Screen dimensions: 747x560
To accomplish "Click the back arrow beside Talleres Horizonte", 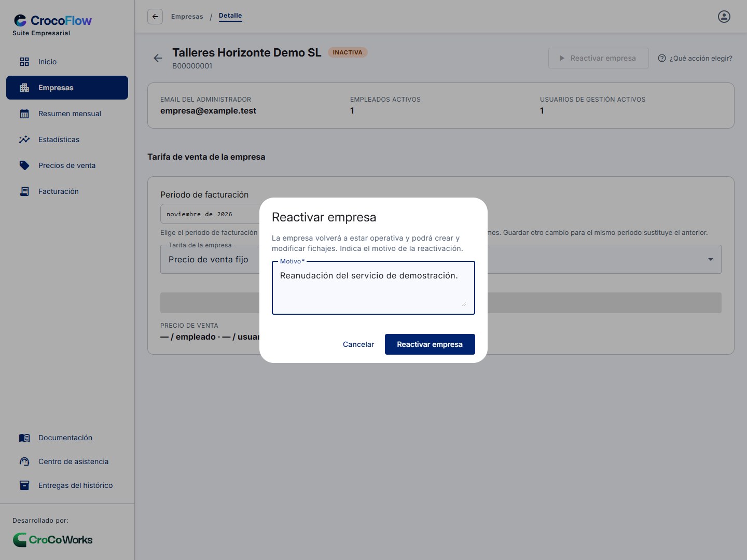I will coord(158,58).
